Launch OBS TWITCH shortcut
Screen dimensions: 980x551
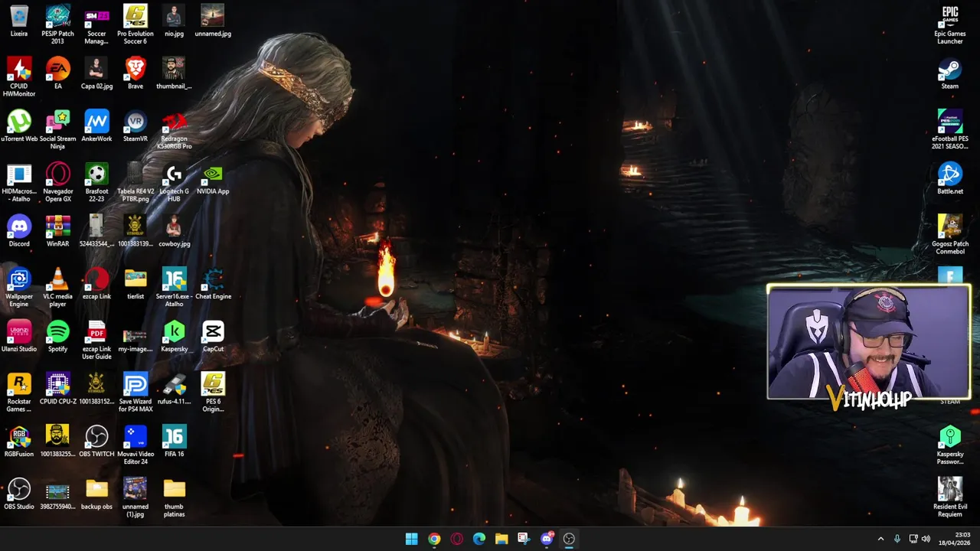[x=96, y=442]
